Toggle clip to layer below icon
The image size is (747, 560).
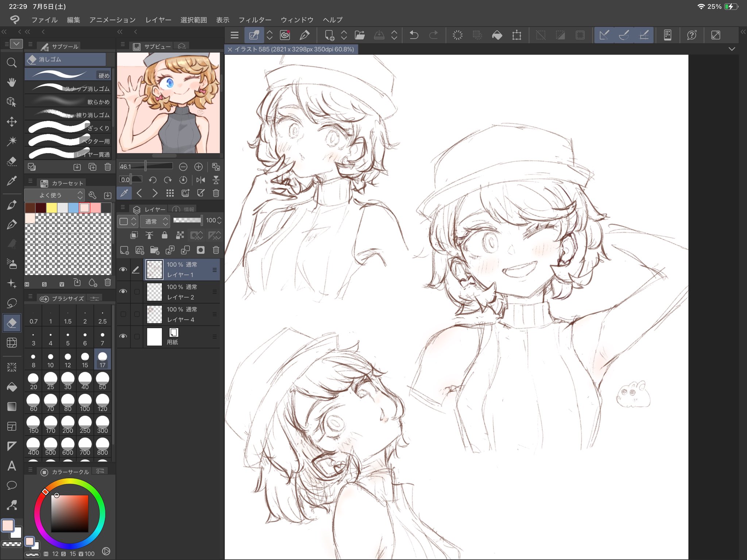tap(134, 235)
